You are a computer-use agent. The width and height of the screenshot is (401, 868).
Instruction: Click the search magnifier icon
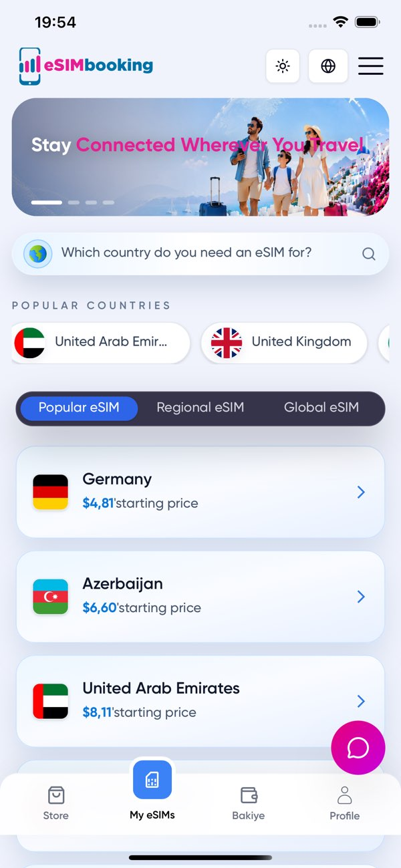pyautogui.click(x=369, y=254)
